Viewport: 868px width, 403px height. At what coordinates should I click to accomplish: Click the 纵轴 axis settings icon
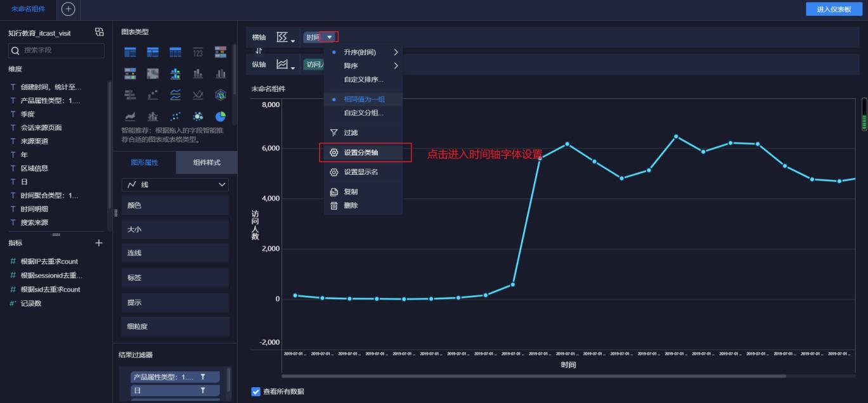[x=285, y=64]
